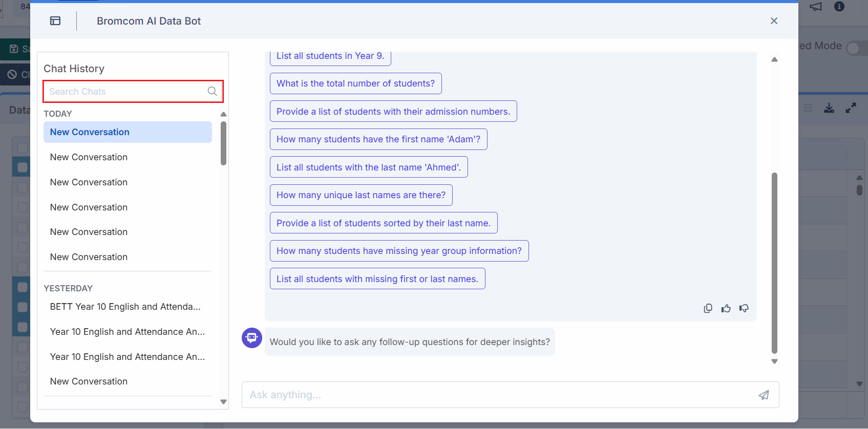Select the missing year group information question

pyautogui.click(x=399, y=251)
